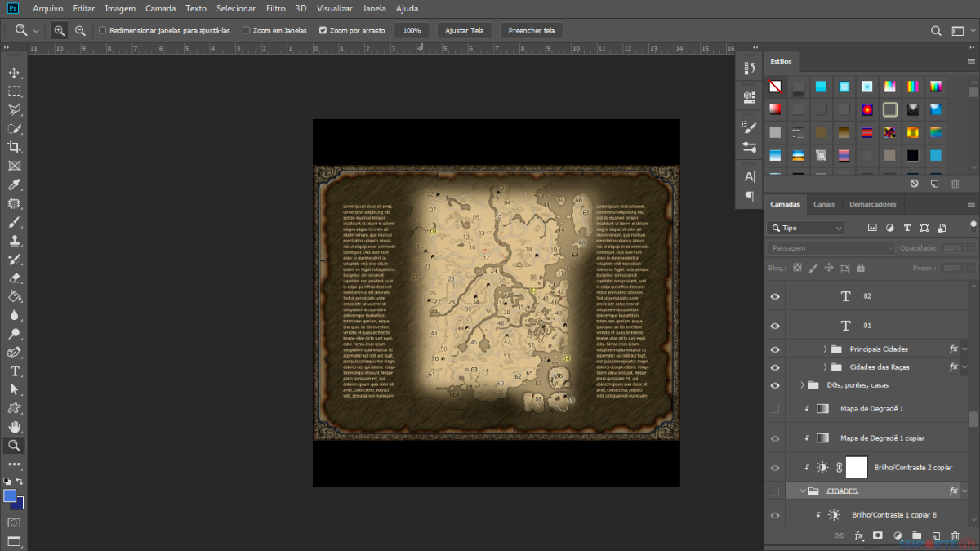980x551 pixels.
Task: Click the blue foreground color swatch
Action: [10, 495]
